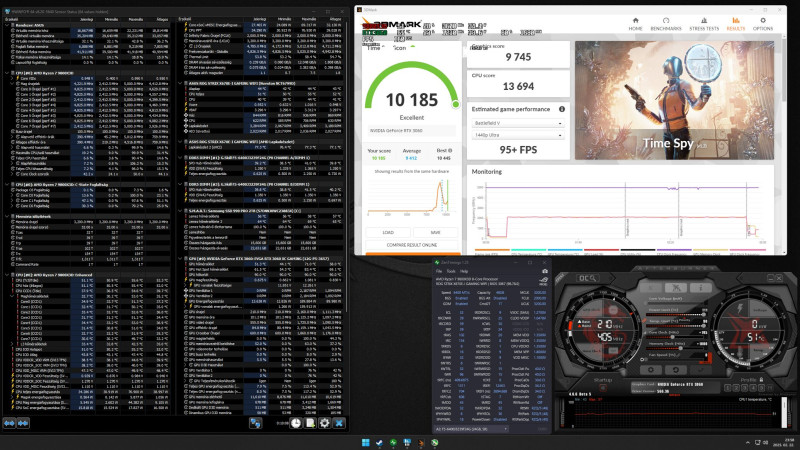
Task: Collapse the Memória időzítések sensor group
Action: click(x=7, y=216)
